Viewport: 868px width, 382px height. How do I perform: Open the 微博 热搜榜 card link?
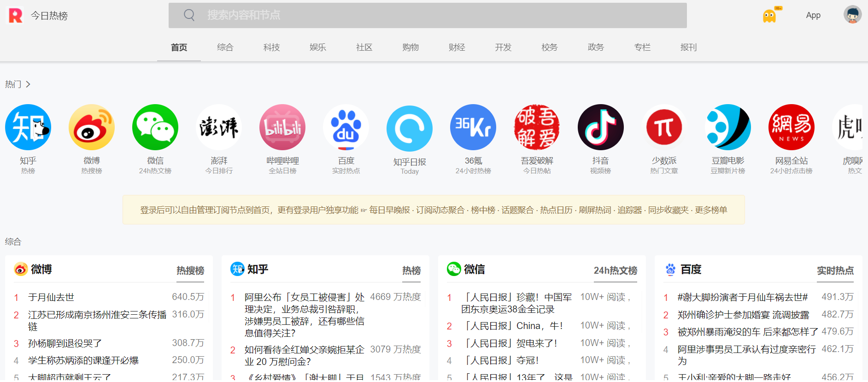coord(190,270)
